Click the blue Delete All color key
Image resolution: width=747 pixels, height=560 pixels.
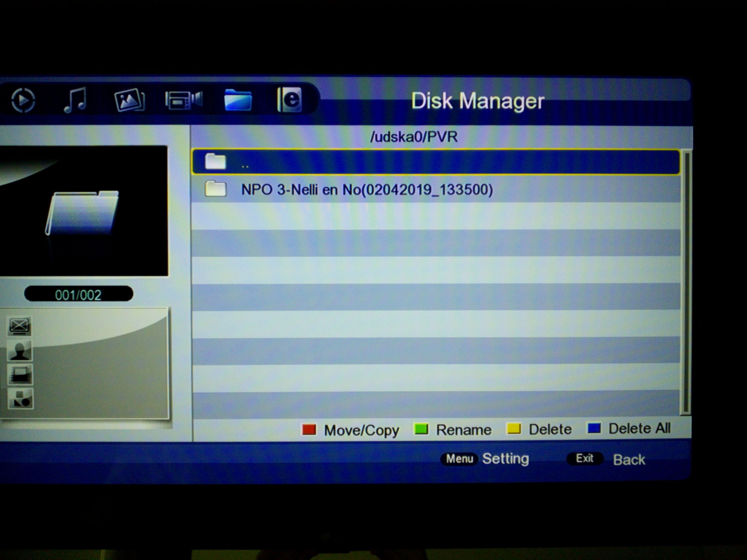(594, 428)
